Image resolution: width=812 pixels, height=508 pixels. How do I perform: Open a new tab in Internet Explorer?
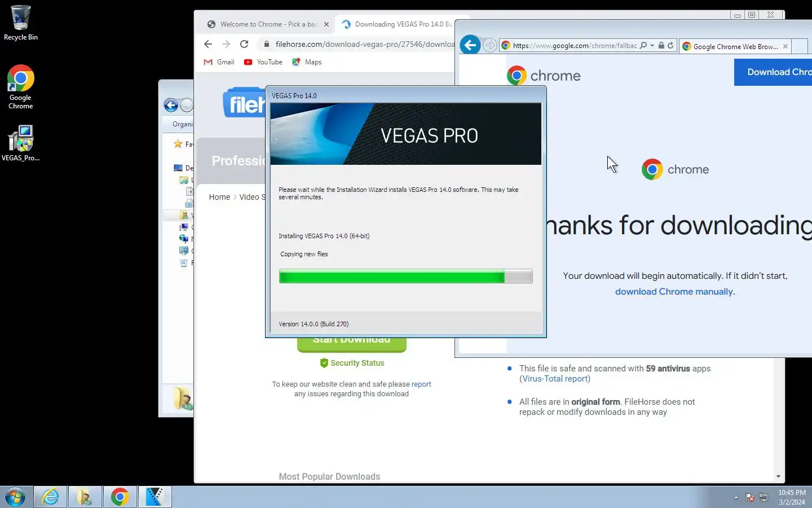point(800,46)
